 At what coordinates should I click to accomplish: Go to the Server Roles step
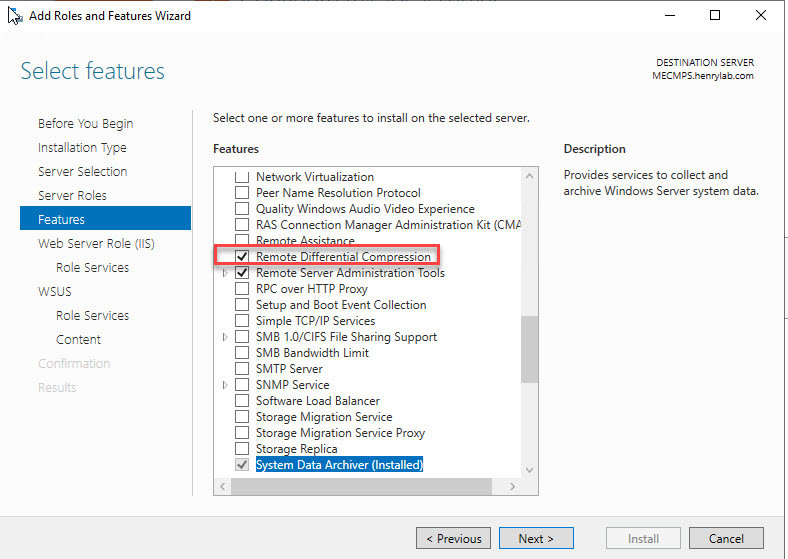tap(72, 195)
